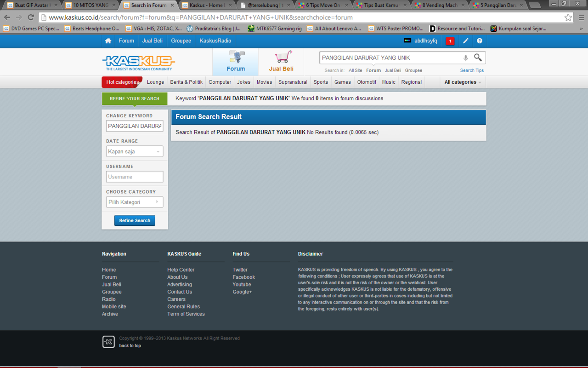Screen dimensions: 588x368
Task: Open the Regional category
Action: coord(411,82)
